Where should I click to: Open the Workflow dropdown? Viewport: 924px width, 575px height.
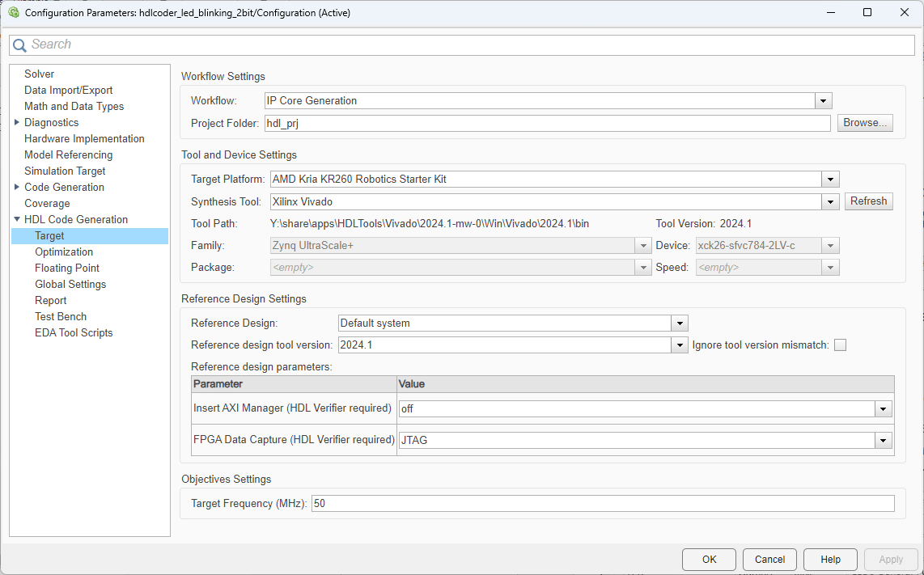823,101
